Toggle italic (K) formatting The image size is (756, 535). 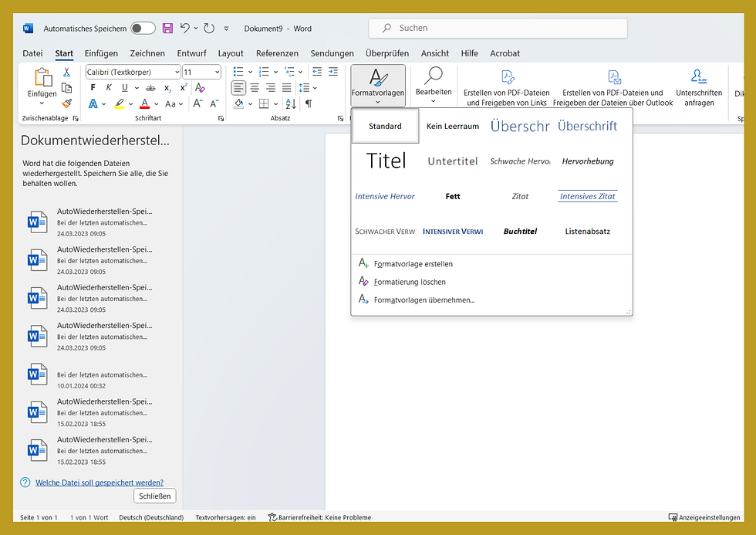click(109, 87)
